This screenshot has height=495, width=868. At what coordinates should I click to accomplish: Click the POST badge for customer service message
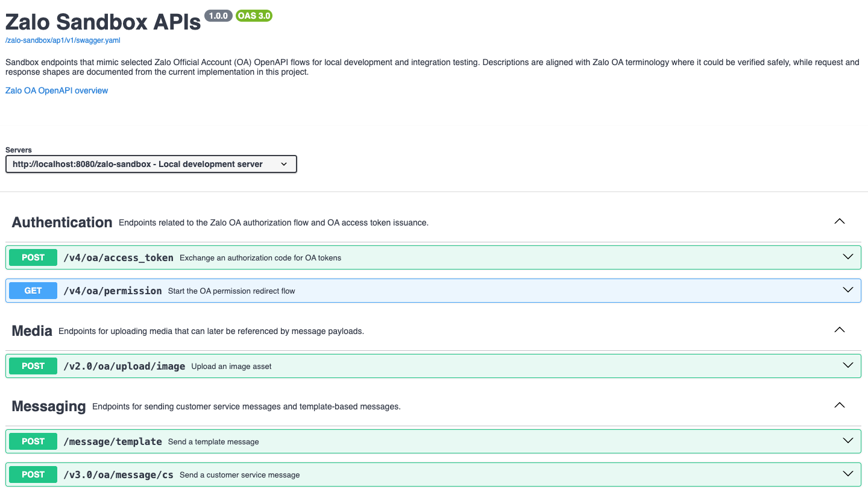pyautogui.click(x=33, y=475)
